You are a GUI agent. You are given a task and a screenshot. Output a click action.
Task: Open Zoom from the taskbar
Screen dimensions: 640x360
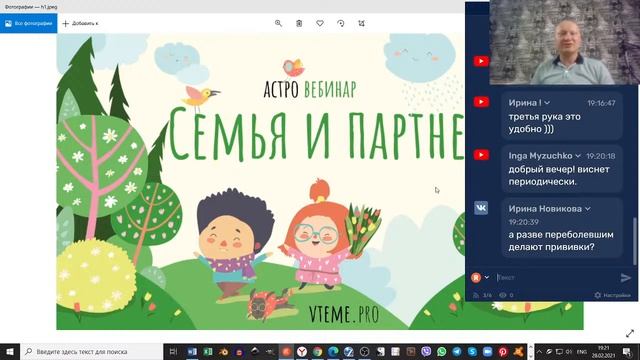coord(488,351)
